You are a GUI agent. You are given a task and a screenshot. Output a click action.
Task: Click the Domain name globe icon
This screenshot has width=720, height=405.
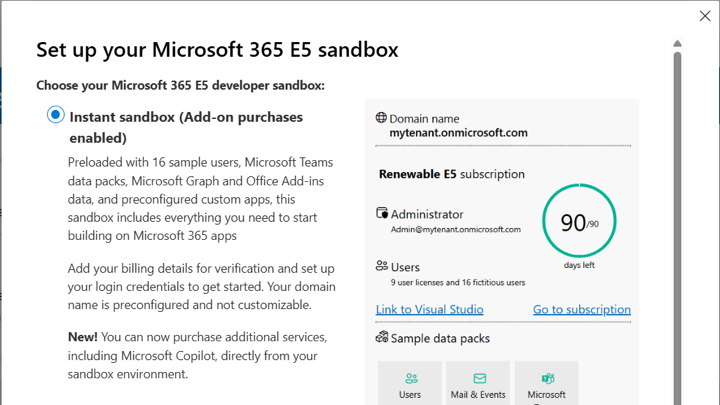click(x=381, y=118)
